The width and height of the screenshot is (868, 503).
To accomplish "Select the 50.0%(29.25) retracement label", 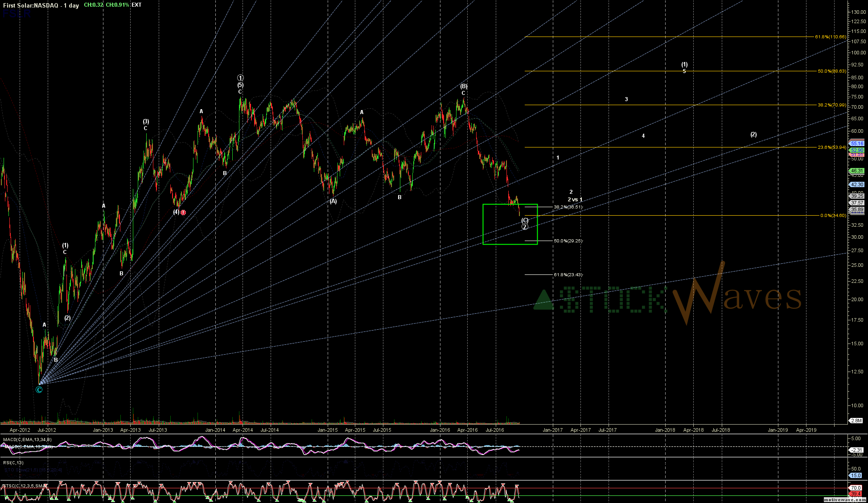I will 568,241.
